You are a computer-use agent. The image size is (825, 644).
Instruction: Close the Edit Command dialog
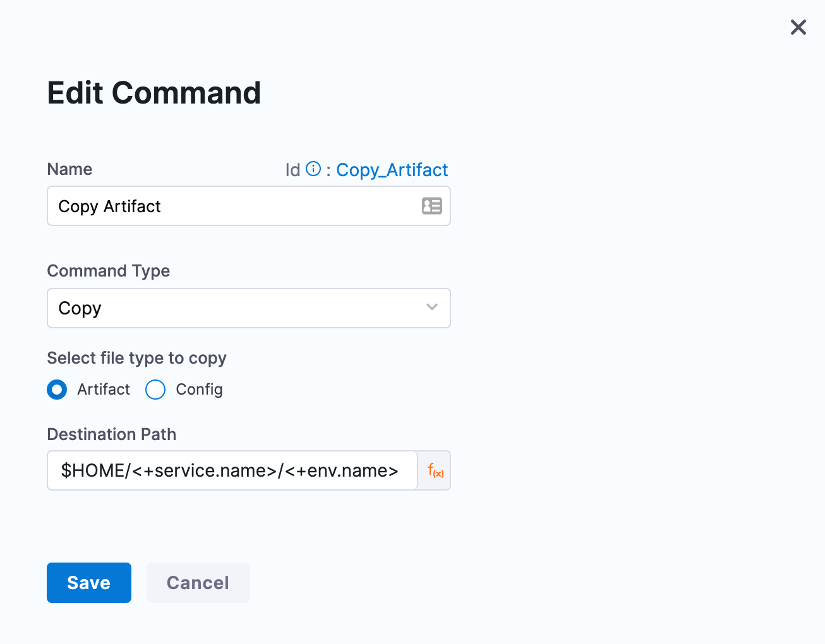click(798, 27)
